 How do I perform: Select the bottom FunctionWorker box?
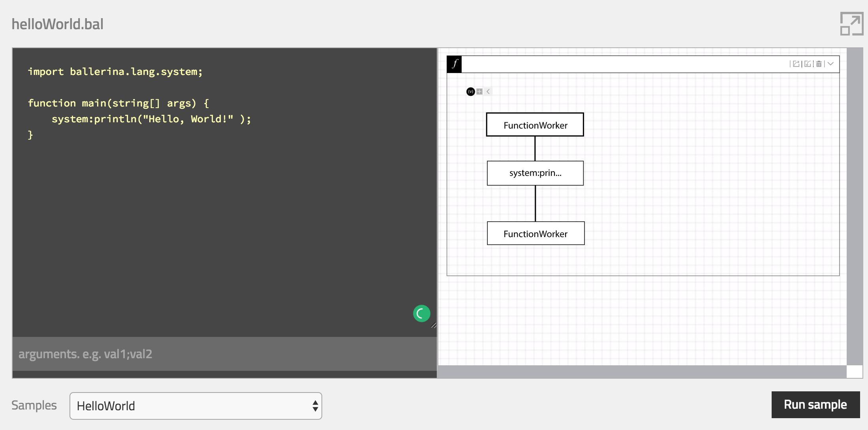pos(535,234)
